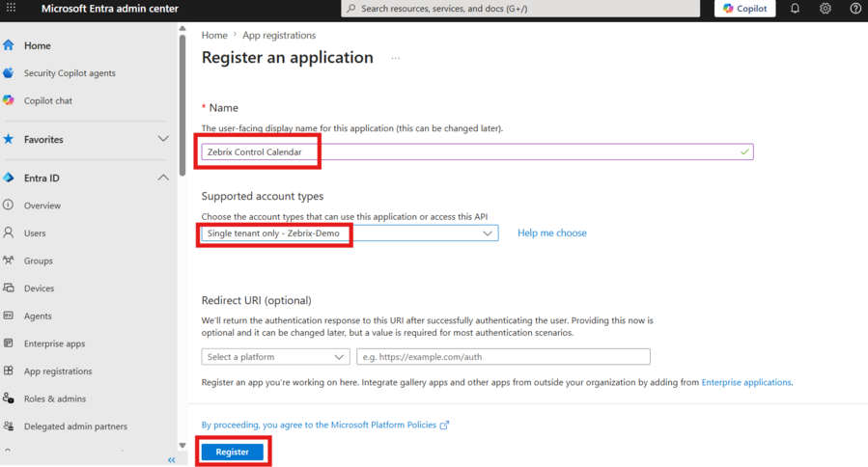Click the sidebar scroll down arrow
This screenshot has width=868, height=467.
click(182, 446)
